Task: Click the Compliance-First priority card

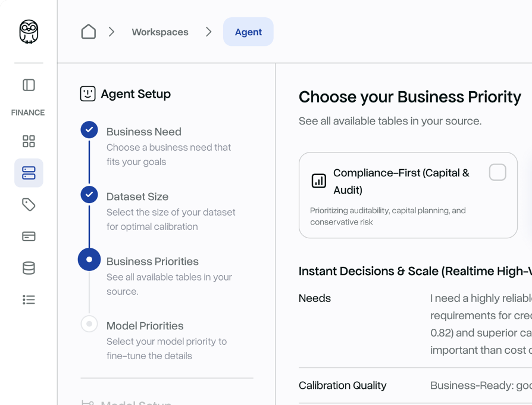Action: click(408, 195)
